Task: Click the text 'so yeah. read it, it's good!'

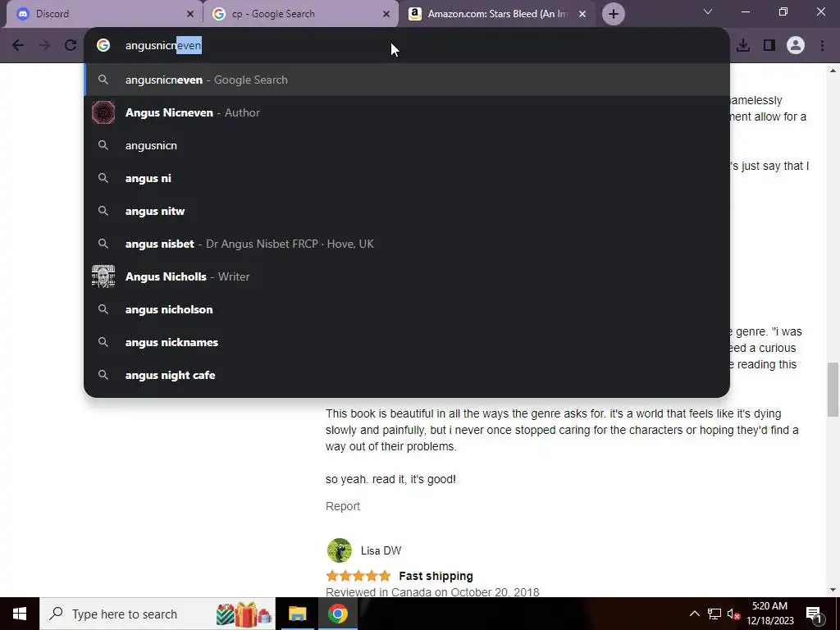Action: pyautogui.click(x=390, y=479)
